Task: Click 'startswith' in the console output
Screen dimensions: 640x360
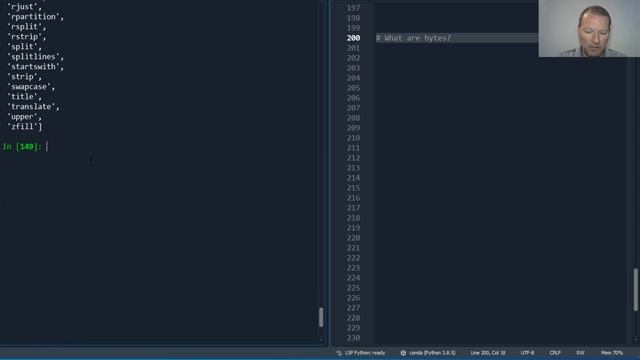Action: 33,67
